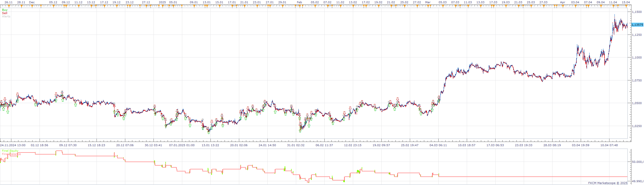Click the 24.11.2024 13:00 time label

tap(13, 145)
